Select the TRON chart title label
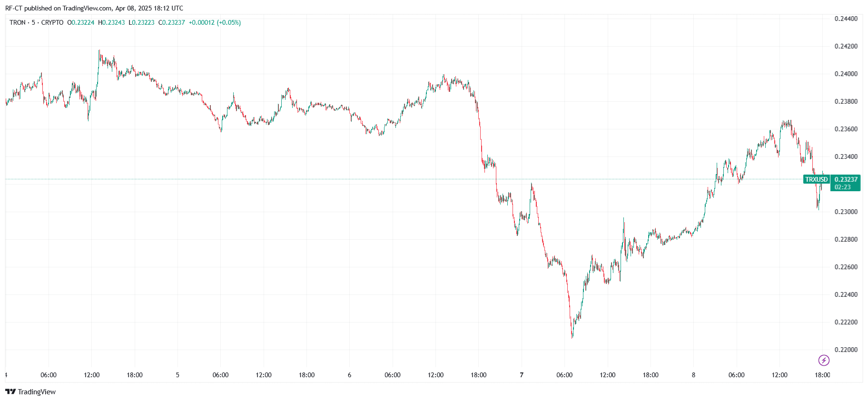868x401 pixels. click(x=18, y=22)
